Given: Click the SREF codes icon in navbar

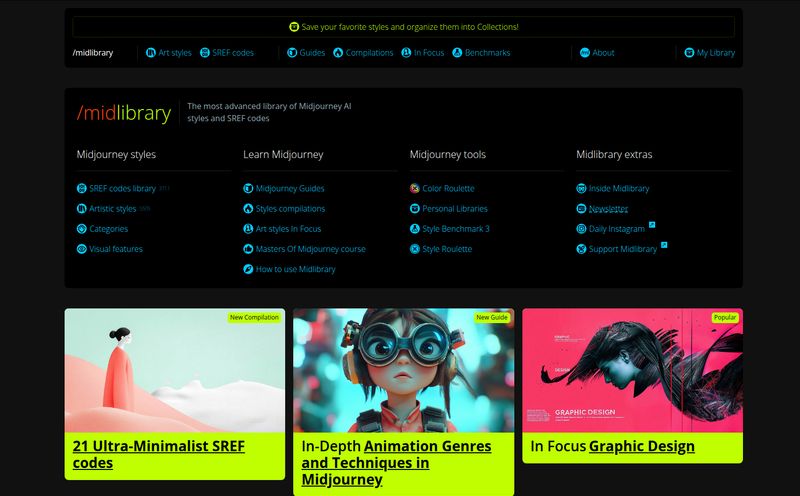Looking at the screenshot, I should tap(205, 53).
